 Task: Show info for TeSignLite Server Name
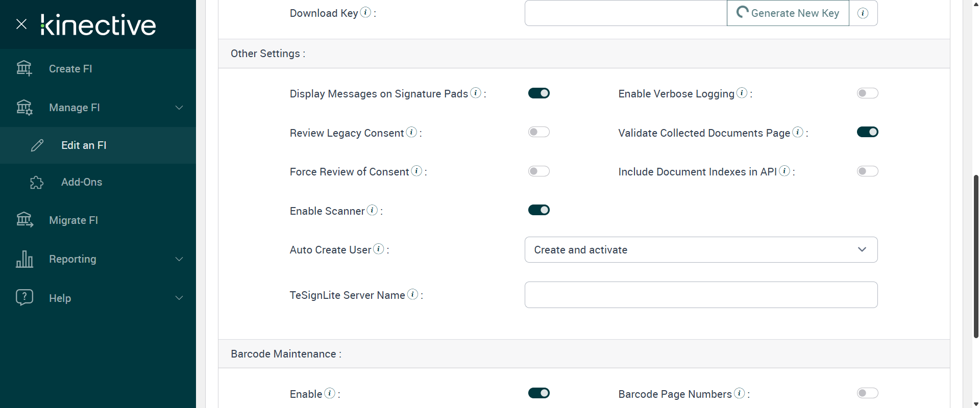click(x=412, y=294)
